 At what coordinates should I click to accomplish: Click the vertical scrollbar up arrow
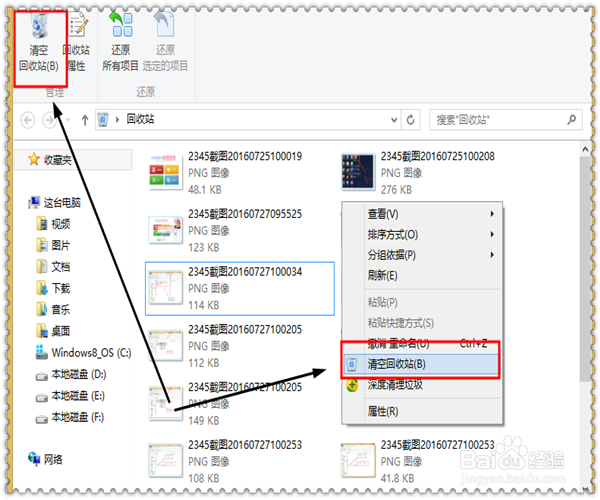coord(585,149)
